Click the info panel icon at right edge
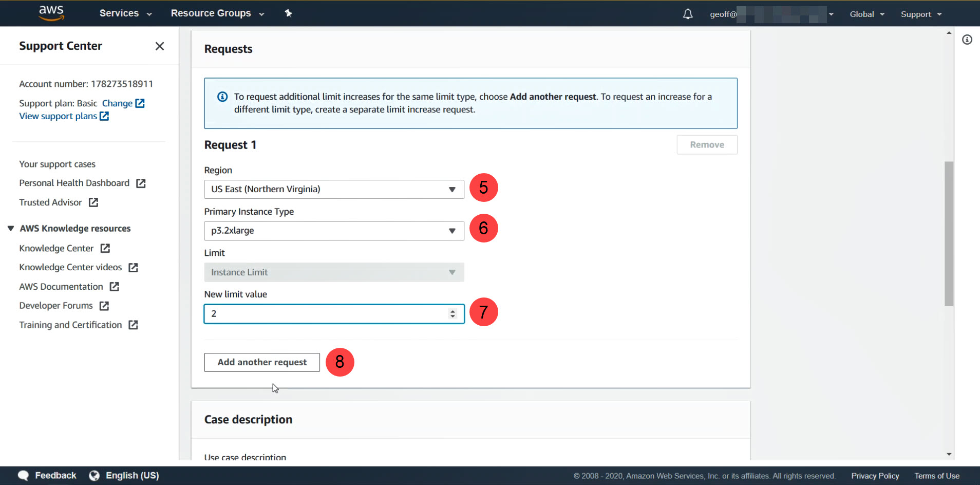Screen dimensions: 980x485 click(x=967, y=40)
